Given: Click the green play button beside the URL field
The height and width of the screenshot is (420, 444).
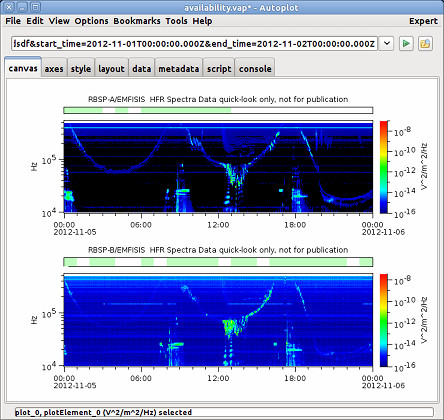Looking at the screenshot, I should [406, 44].
